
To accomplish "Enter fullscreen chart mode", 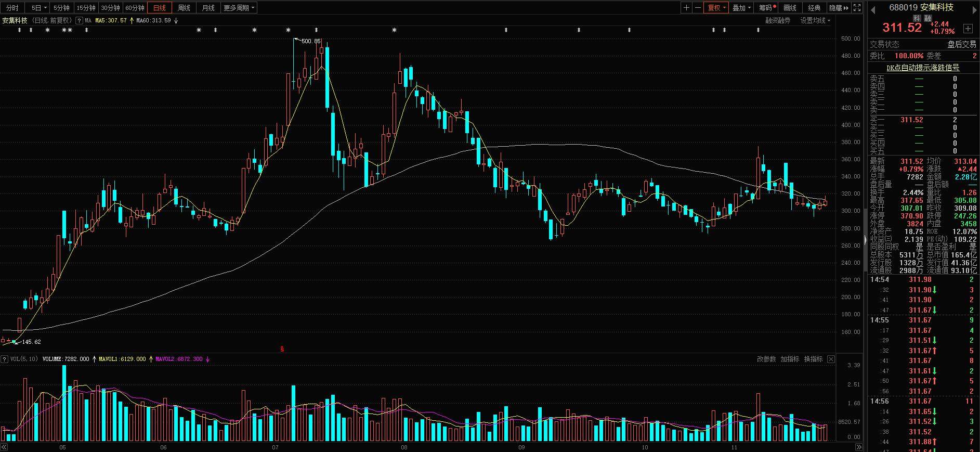I will [857, 8].
